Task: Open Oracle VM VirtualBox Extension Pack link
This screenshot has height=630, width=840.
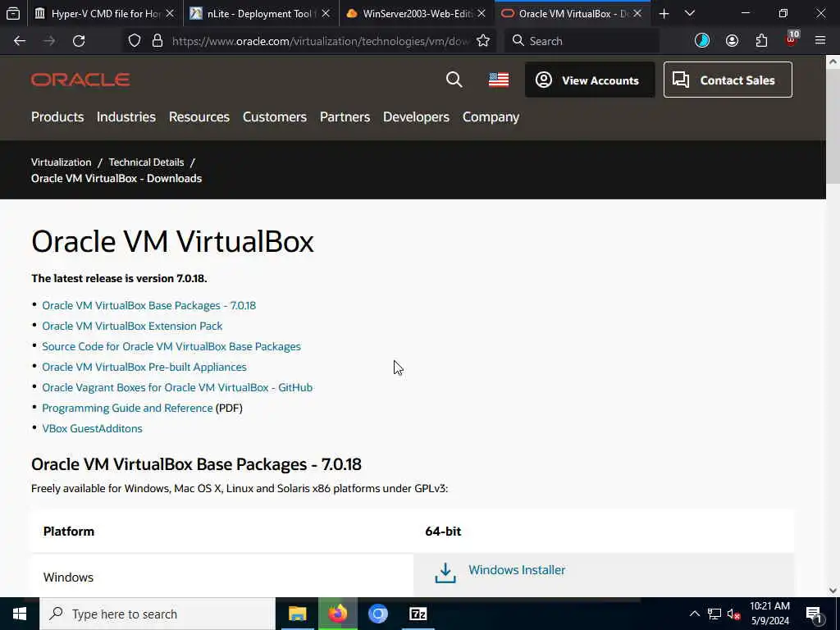Action: [132, 326]
